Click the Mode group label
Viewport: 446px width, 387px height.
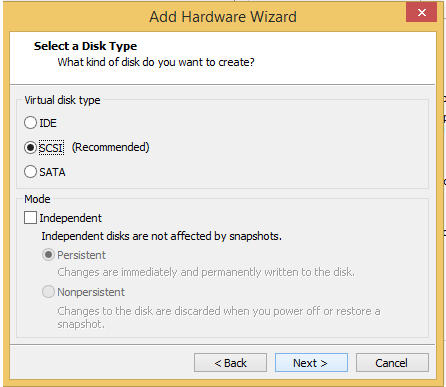pyautogui.click(x=37, y=199)
